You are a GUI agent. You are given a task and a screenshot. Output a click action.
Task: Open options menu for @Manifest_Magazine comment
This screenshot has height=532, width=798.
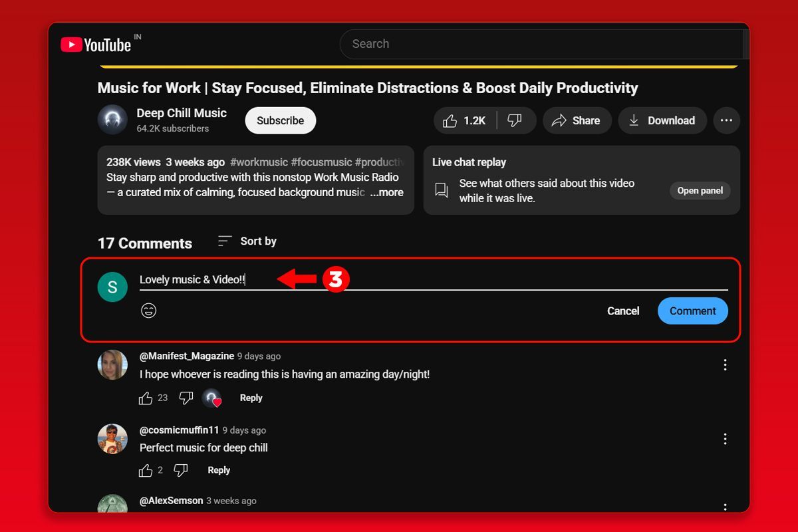tap(725, 364)
